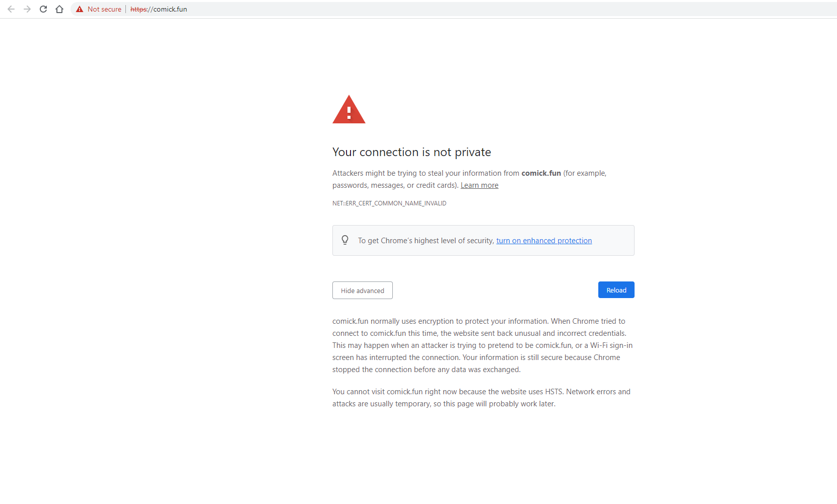This screenshot has width=837, height=504.
Task: Refresh the page using the reload icon
Action: tap(43, 9)
